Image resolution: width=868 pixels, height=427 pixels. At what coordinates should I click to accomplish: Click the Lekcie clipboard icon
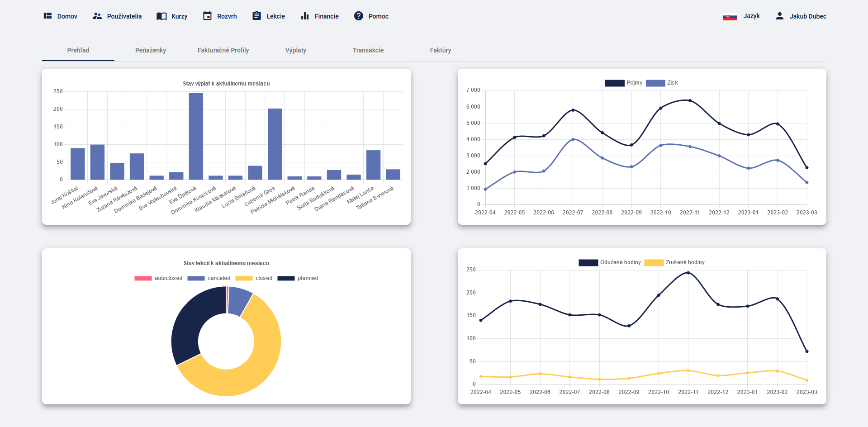coord(256,16)
